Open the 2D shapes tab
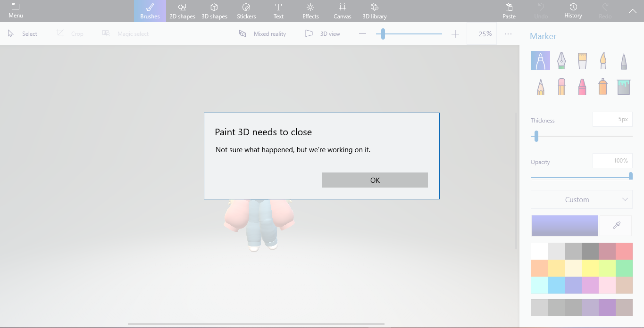 pyautogui.click(x=183, y=11)
